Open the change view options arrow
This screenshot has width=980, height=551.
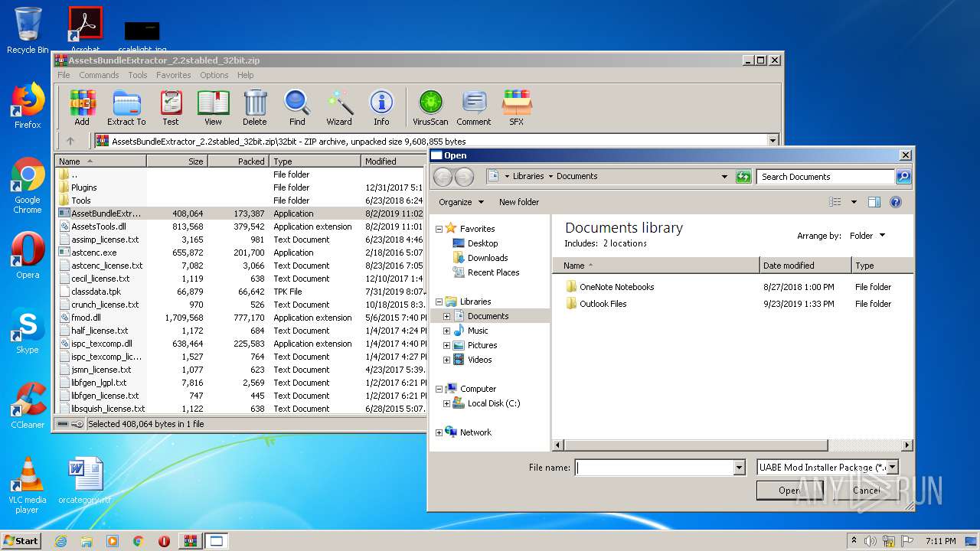(854, 202)
